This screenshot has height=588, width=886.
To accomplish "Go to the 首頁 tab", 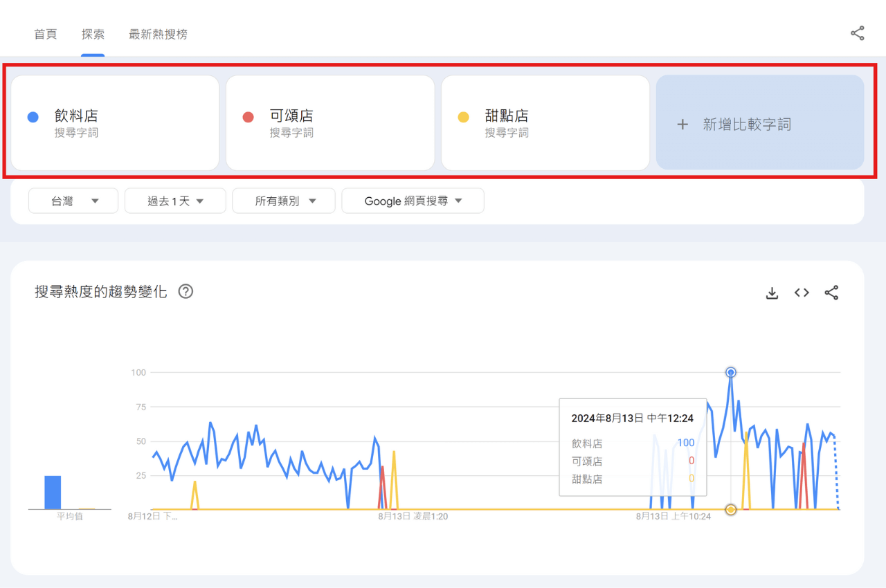I will [46, 34].
